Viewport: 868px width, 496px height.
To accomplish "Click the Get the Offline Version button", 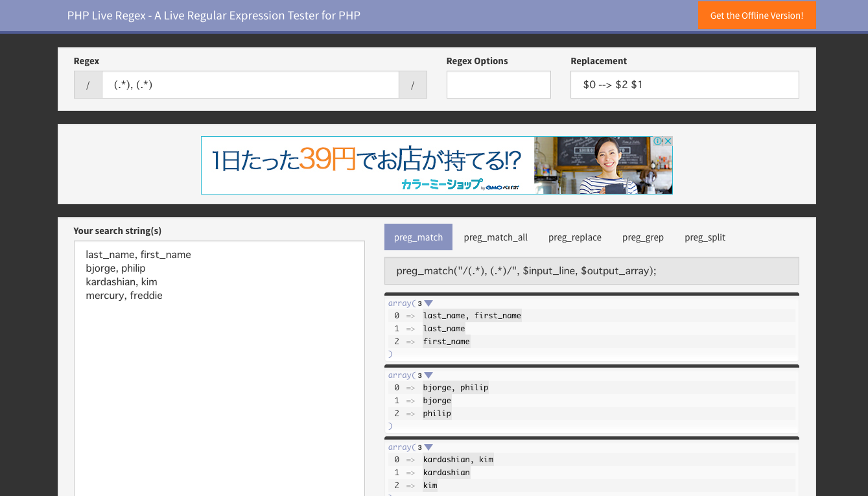I will [757, 16].
